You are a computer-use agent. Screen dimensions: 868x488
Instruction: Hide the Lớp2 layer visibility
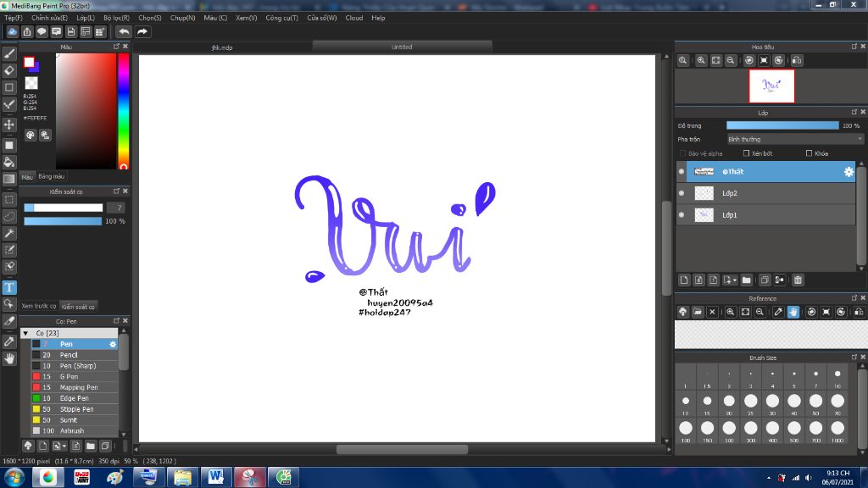[x=682, y=193]
